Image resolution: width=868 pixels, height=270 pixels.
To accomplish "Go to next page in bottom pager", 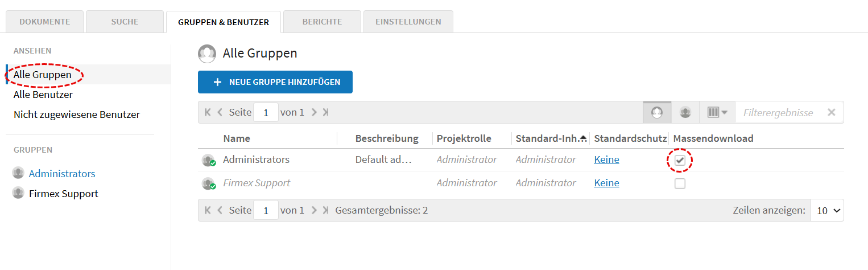I will tap(313, 210).
